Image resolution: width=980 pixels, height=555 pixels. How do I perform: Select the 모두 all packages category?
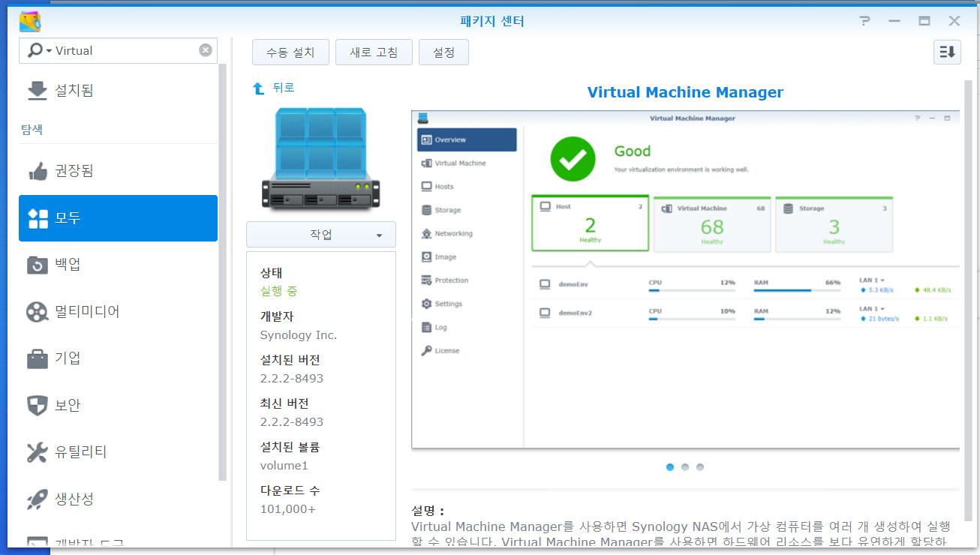pyautogui.click(x=118, y=218)
